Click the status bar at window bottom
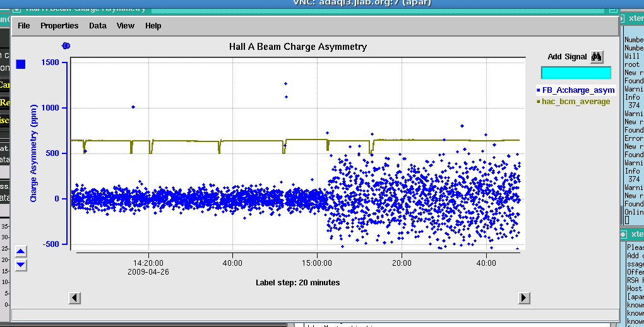The image size is (644, 327). 315,314
